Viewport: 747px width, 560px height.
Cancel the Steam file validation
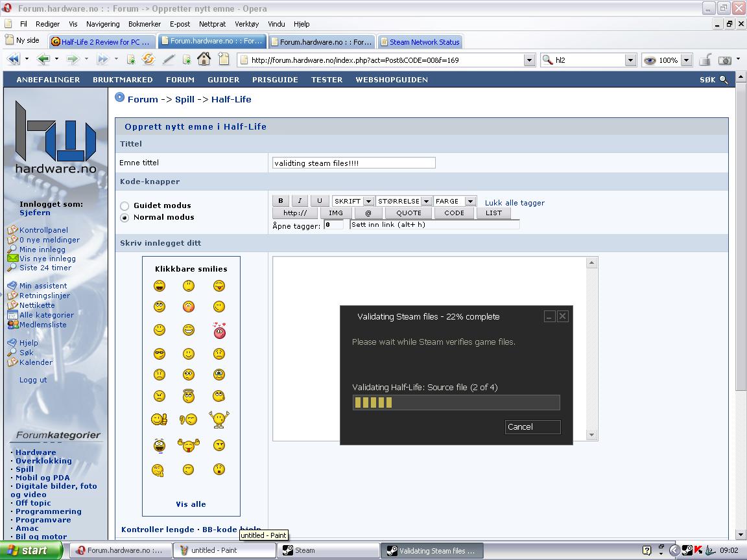click(x=532, y=426)
